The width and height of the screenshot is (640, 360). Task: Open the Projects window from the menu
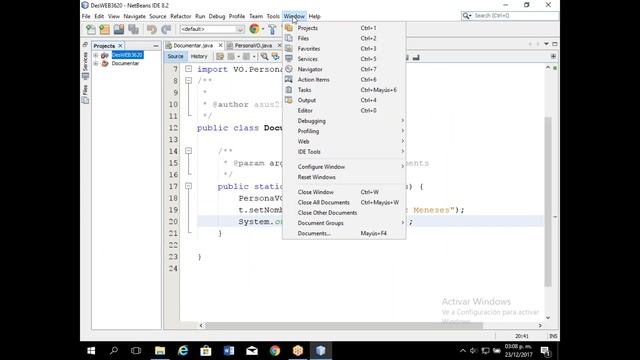(x=344, y=28)
